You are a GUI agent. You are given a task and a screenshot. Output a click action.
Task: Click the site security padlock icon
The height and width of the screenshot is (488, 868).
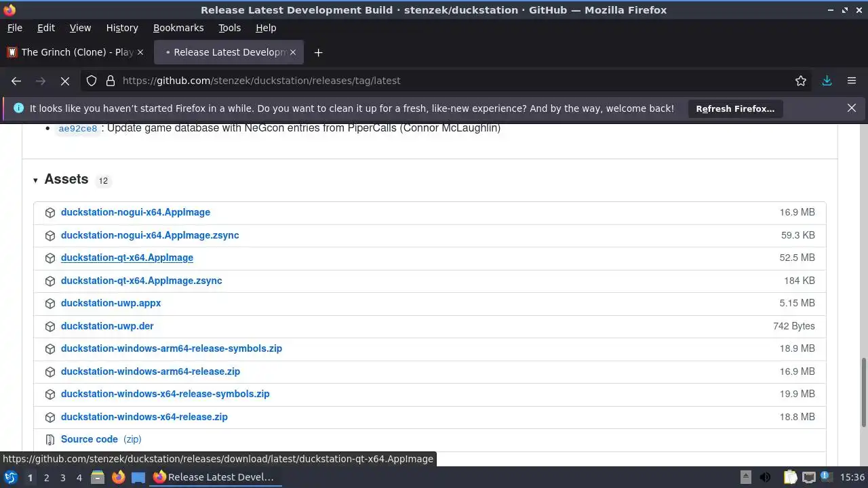point(111,81)
